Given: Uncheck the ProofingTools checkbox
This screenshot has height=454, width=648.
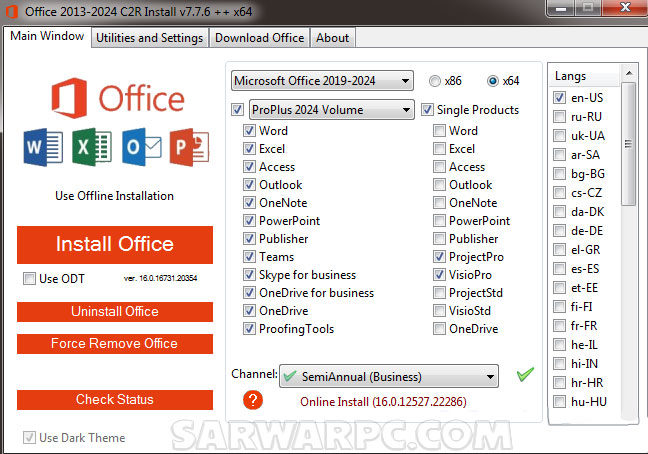Looking at the screenshot, I should pyautogui.click(x=249, y=329).
